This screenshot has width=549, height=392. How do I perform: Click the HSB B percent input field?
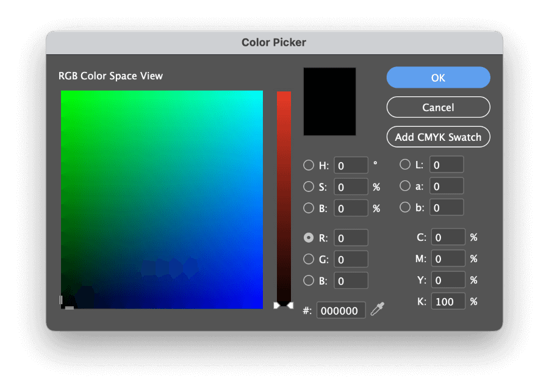tap(351, 208)
